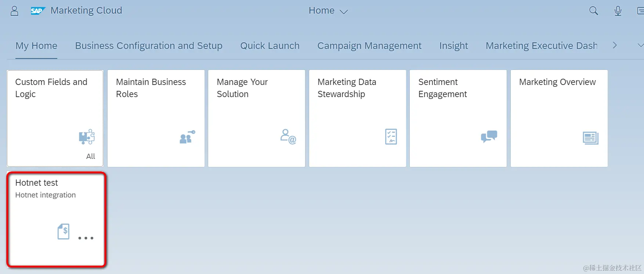Click the person-at-sign icon on Manage Your Solution

[x=288, y=136]
